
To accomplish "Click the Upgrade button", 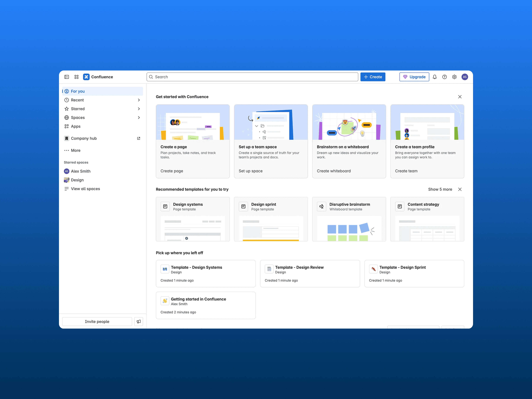I will pyautogui.click(x=414, y=77).
